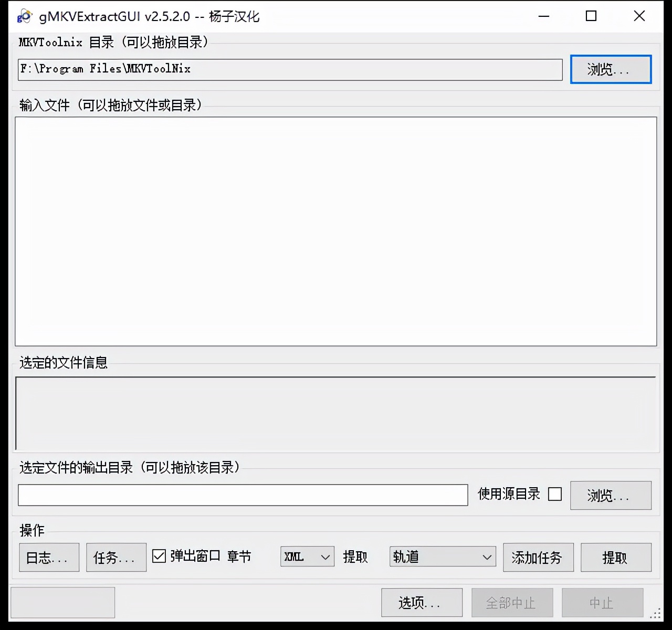This screenshot has width=672, height=630.
Task: Open the XML chapter format dropdown
Action: click(307, 556)
